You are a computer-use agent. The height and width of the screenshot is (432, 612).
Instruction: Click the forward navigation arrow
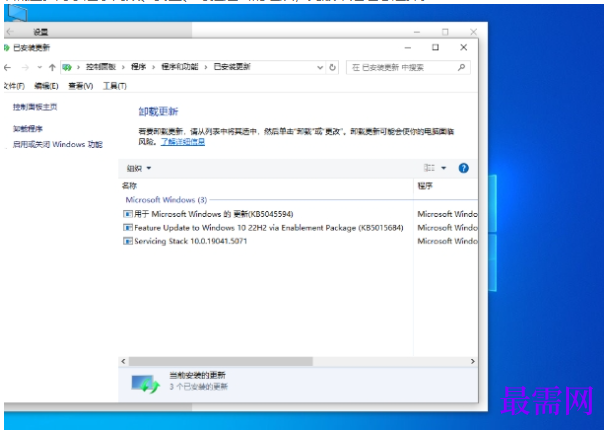[25, 68]
